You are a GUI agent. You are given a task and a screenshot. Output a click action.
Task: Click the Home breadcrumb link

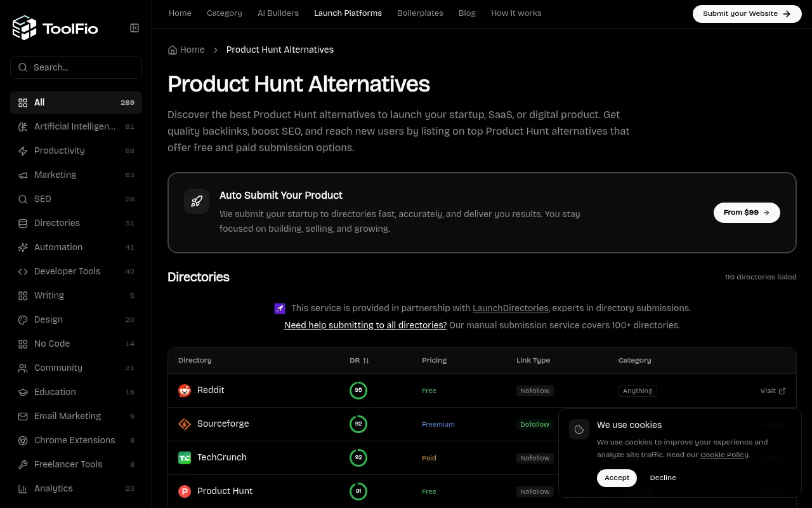click(x=192, y=50)
